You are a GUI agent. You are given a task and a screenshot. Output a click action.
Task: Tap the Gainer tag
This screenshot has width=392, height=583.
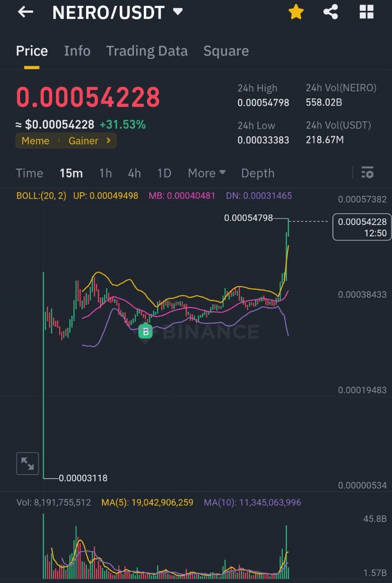(83, 141)
